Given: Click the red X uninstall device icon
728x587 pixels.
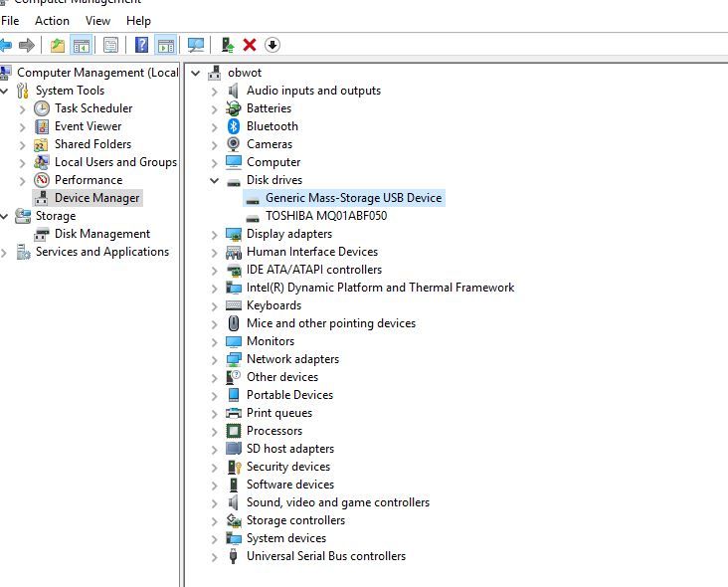Looking at the screenshot, I should (x=250, y=45).
